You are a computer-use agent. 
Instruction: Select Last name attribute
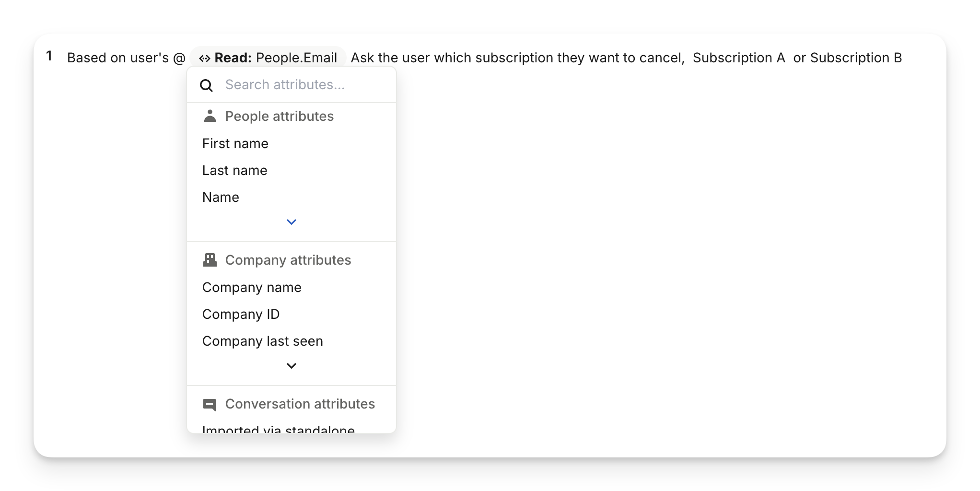[234, 170]
